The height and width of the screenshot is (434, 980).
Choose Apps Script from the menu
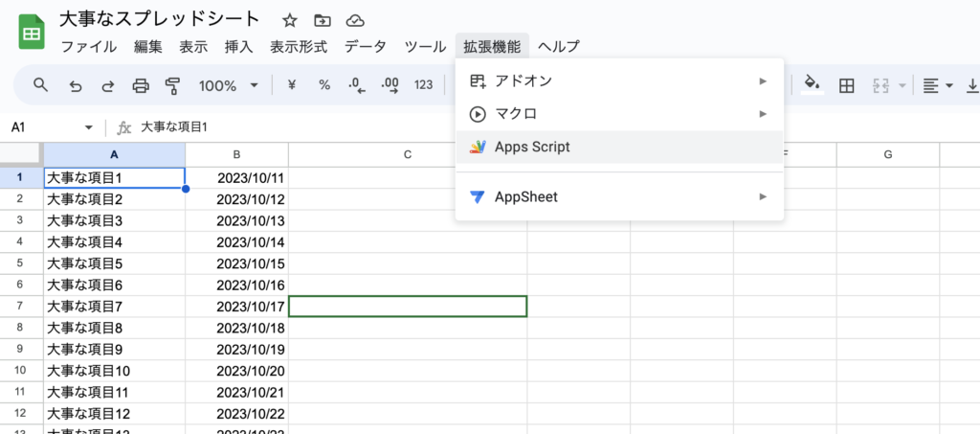tap(532, 147)
